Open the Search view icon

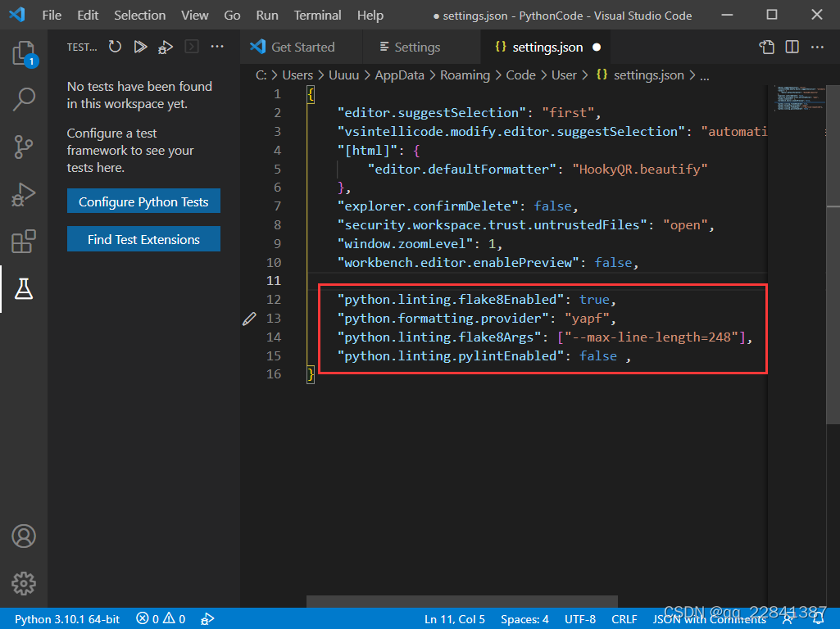click(x=24, y=100)
